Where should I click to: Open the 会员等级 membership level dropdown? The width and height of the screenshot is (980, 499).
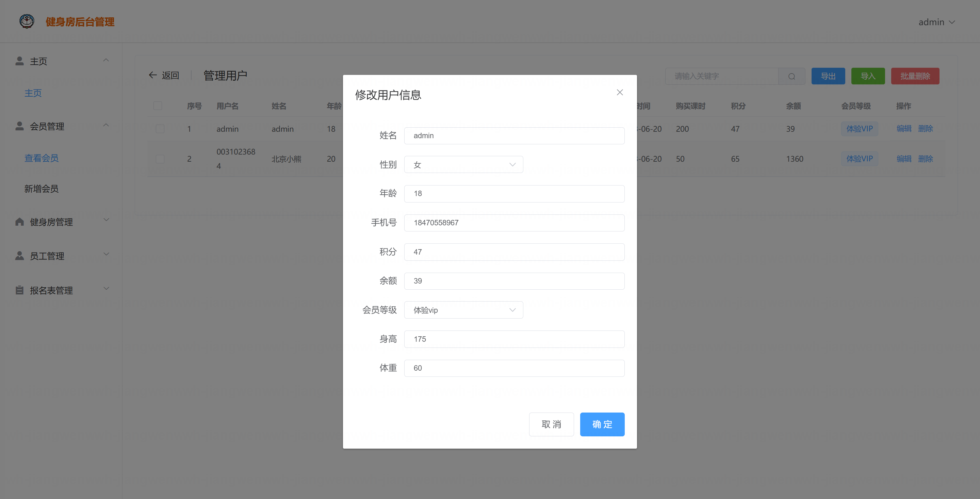[463, 310]
